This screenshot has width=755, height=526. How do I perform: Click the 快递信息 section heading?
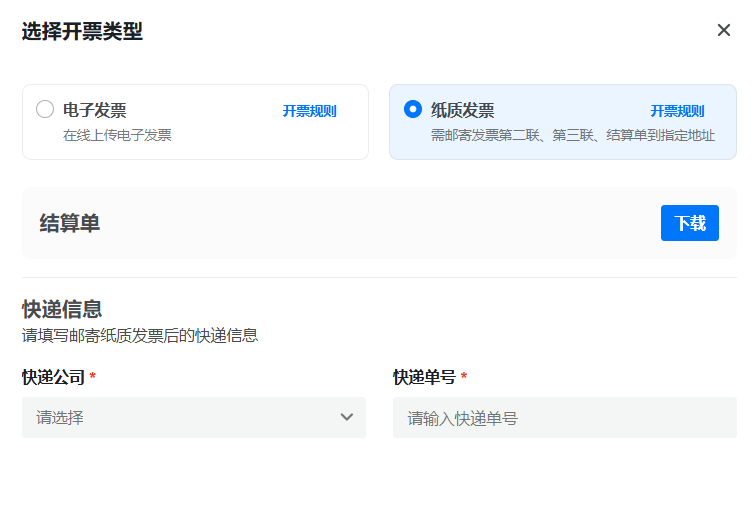coord(62,309)
